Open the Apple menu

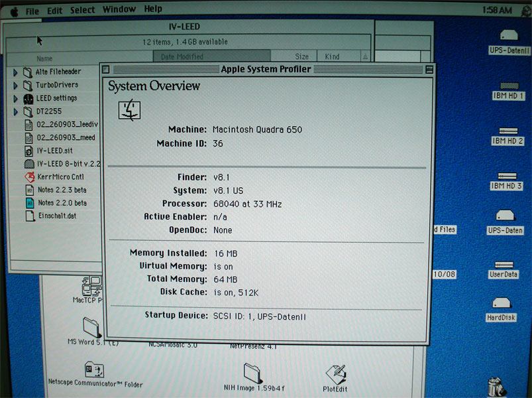pyautogui.click(x=15, y=12)
